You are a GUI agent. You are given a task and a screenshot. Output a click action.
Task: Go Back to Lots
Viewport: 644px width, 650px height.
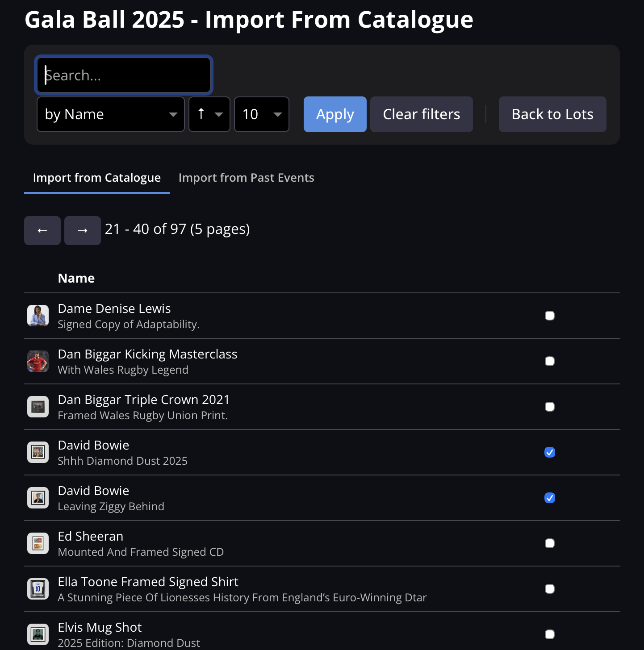point(552,114)
